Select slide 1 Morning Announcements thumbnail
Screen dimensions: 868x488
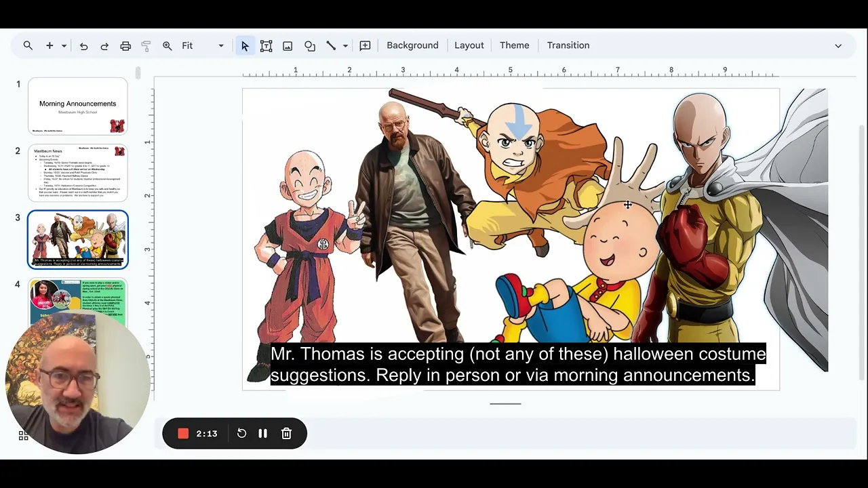pyautogui.click(x=78, y=106)
